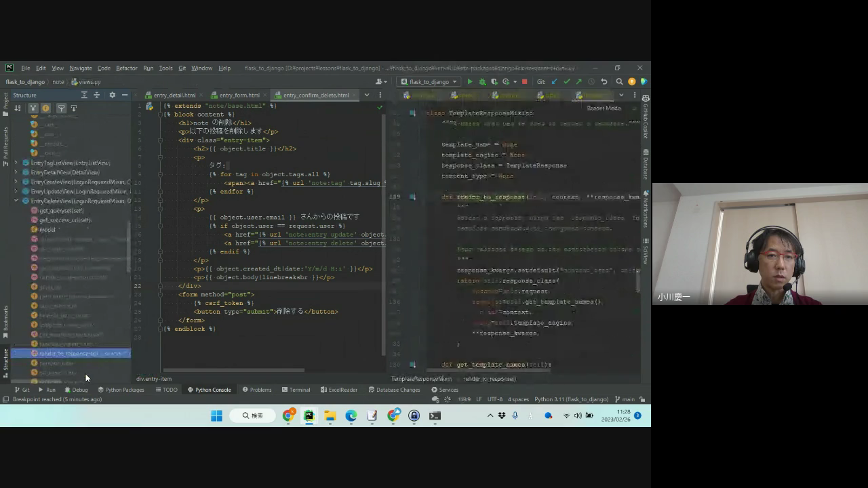Start debugging with the bug icon
This screenshot has height=488, width=868.
[x=482, y=82]
